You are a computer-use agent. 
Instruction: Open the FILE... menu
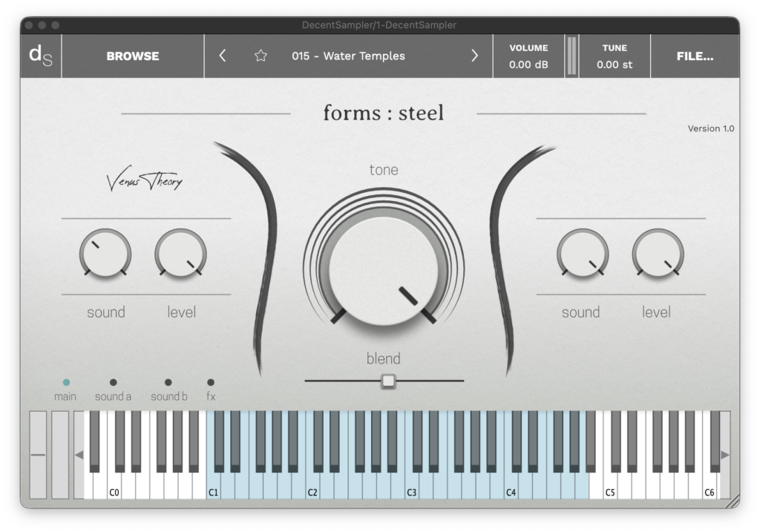(695, 56)
